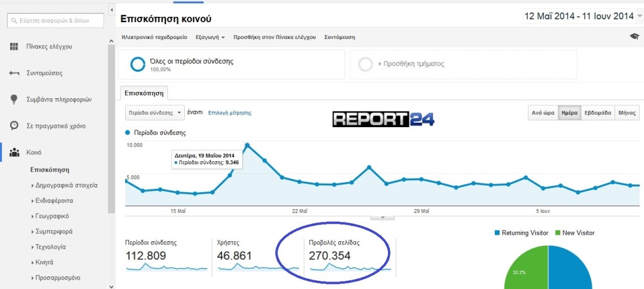This screenshot has width=644, height=289.
Task: Click the green New Visitor legend swatch
Action: [x=558, y=233]
